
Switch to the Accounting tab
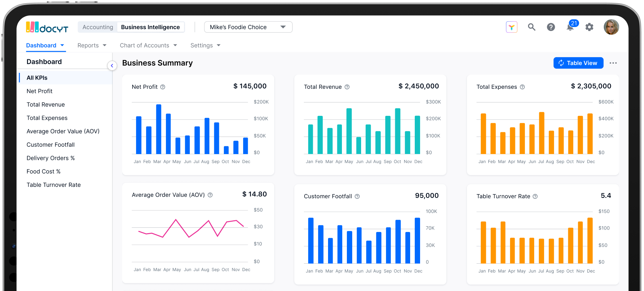pos(98,27)
